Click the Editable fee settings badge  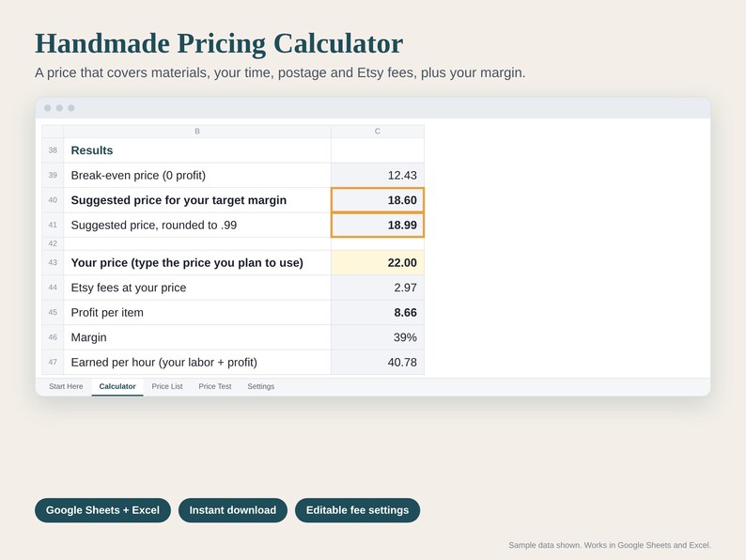click(357, 510)
